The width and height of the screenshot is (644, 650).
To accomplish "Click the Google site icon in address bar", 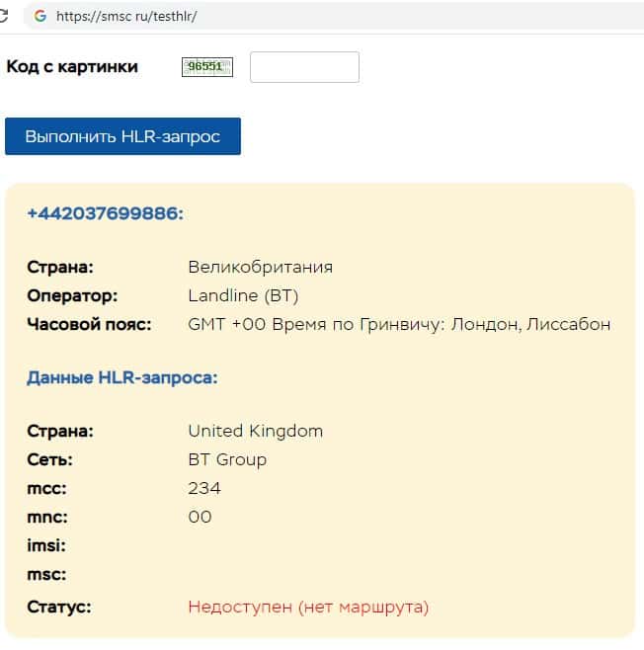I will (x=40, y=17).
